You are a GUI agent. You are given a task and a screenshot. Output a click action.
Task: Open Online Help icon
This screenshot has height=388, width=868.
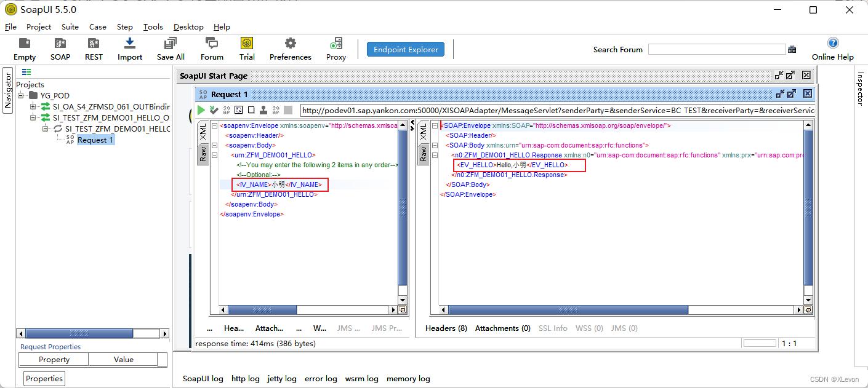pos(833,43)
